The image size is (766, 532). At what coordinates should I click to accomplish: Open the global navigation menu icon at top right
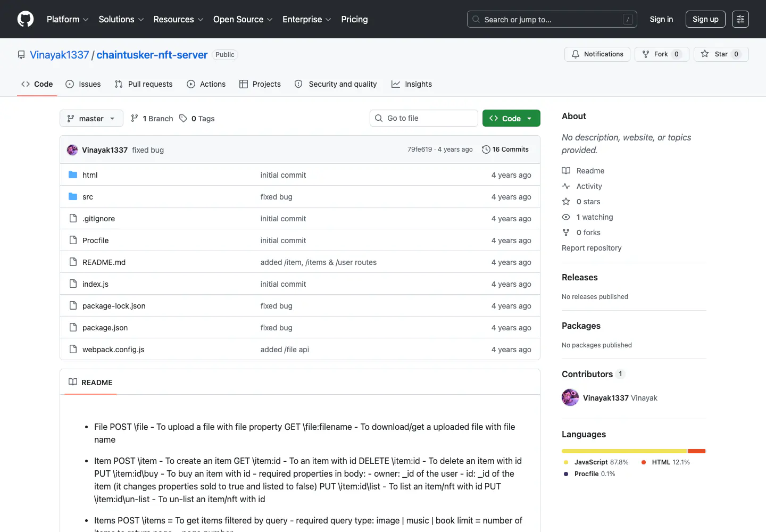point(740,19)
